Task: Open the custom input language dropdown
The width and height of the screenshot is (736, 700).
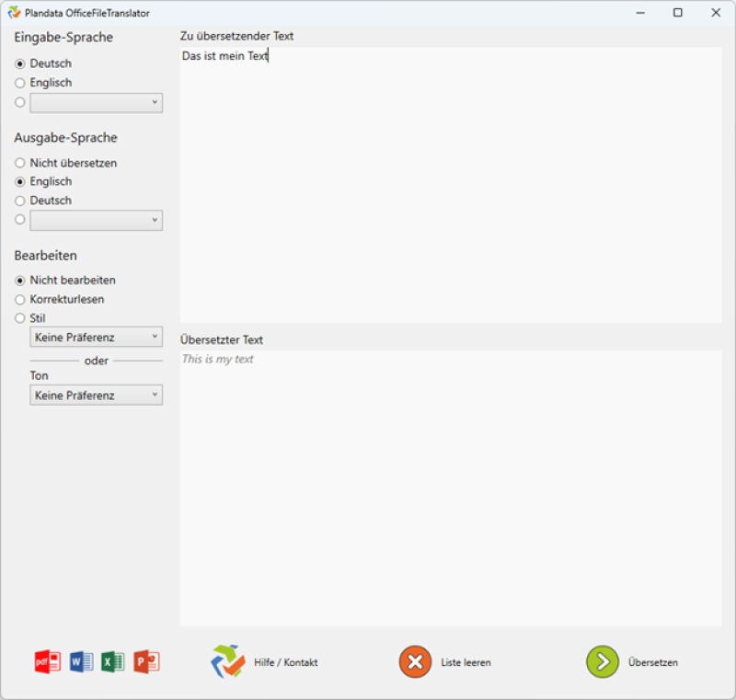Action: (x=96, y=102)
